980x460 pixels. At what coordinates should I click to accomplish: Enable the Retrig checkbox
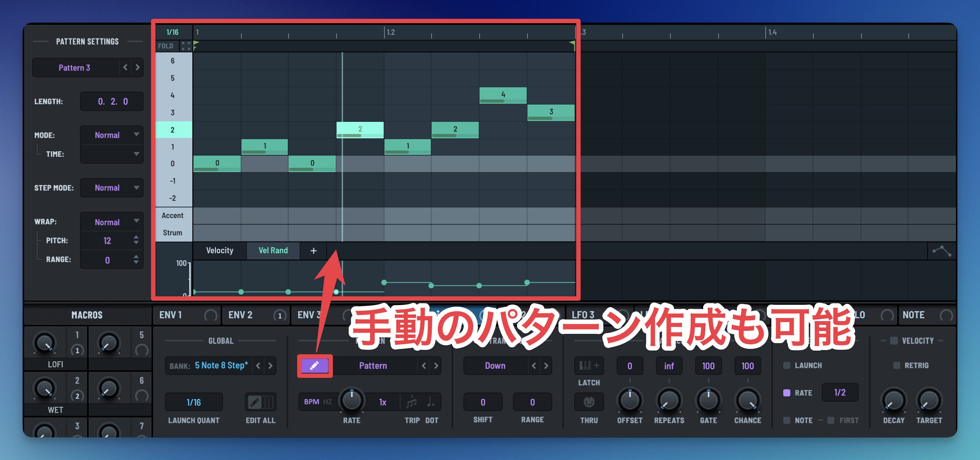click(897, 365)
